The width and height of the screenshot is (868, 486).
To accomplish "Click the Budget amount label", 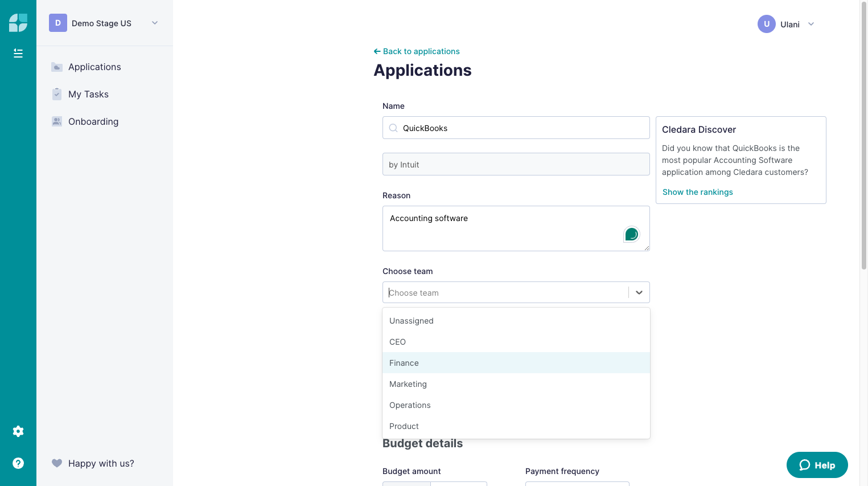I will (412, 471).
